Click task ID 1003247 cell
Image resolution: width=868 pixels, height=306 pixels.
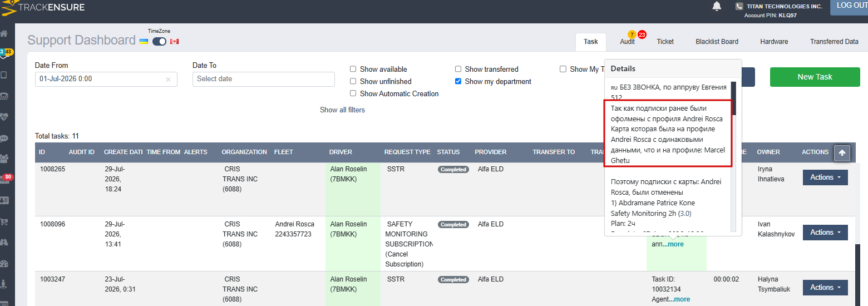(52, 279)
